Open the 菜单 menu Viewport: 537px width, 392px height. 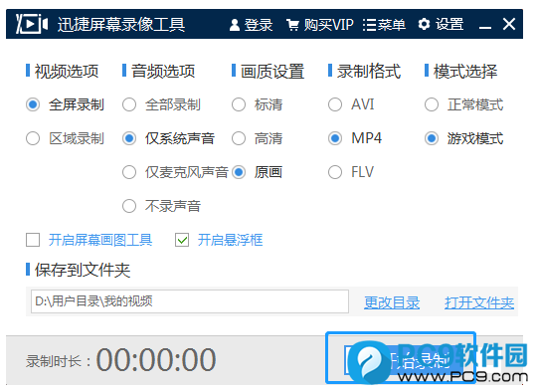tap(384, 25)
